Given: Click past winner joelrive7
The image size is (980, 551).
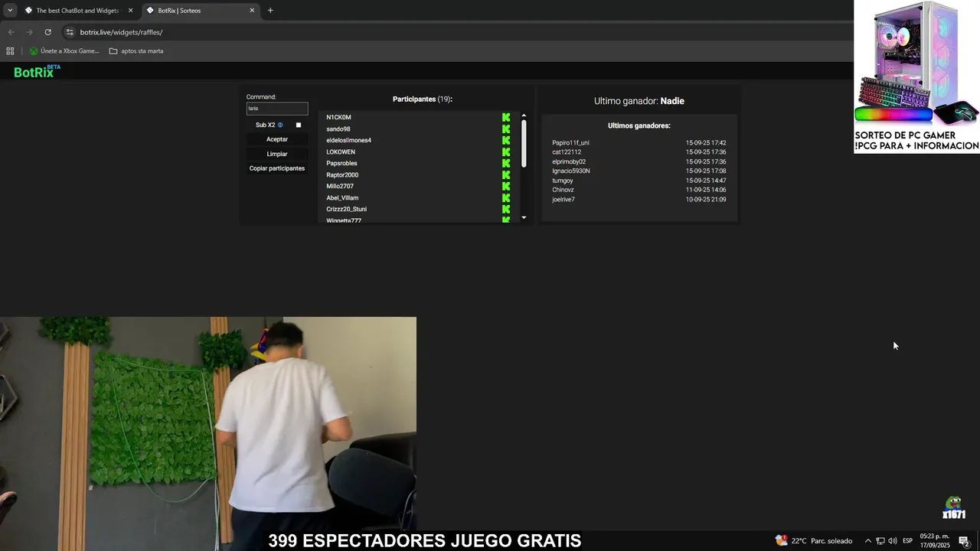Looking at the screenshot, I should pyautogui.click(x=563, y=200).
